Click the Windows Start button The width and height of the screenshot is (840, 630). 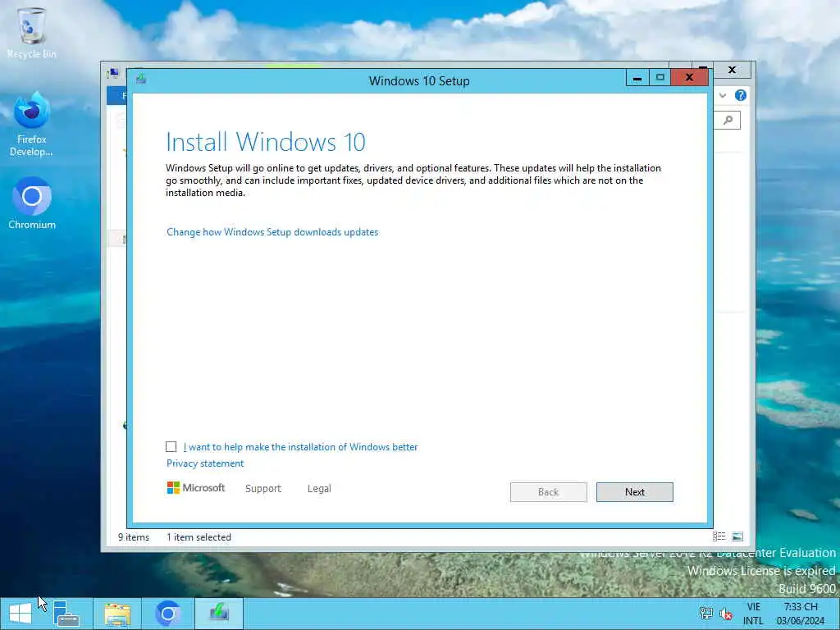(x=21, y=614)
